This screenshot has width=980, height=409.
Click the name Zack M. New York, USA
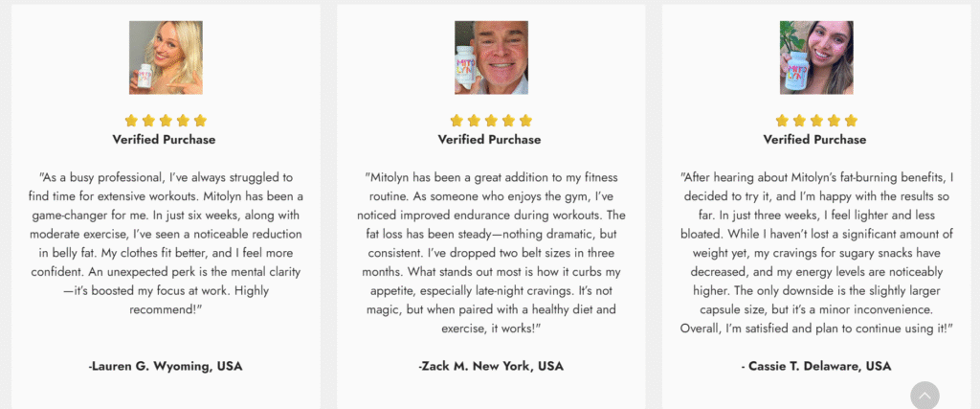pos(491,366)
